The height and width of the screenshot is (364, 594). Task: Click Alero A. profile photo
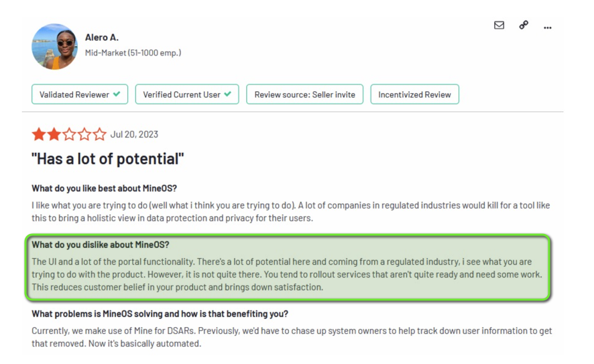(54, 46)
